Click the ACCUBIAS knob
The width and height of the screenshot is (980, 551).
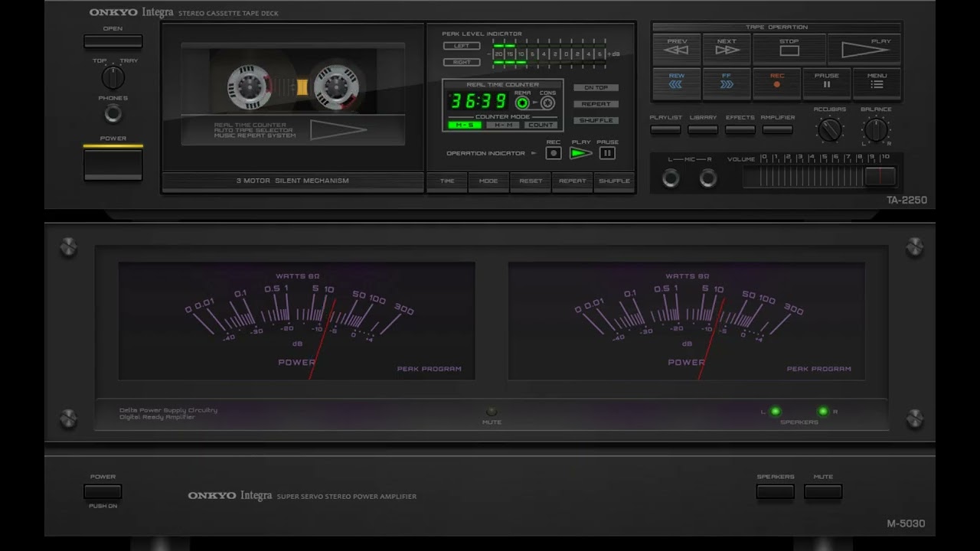tap(830, 130)
